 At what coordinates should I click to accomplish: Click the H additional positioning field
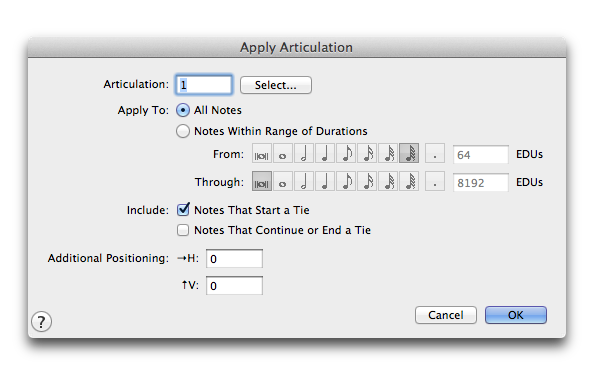(234, 258)
